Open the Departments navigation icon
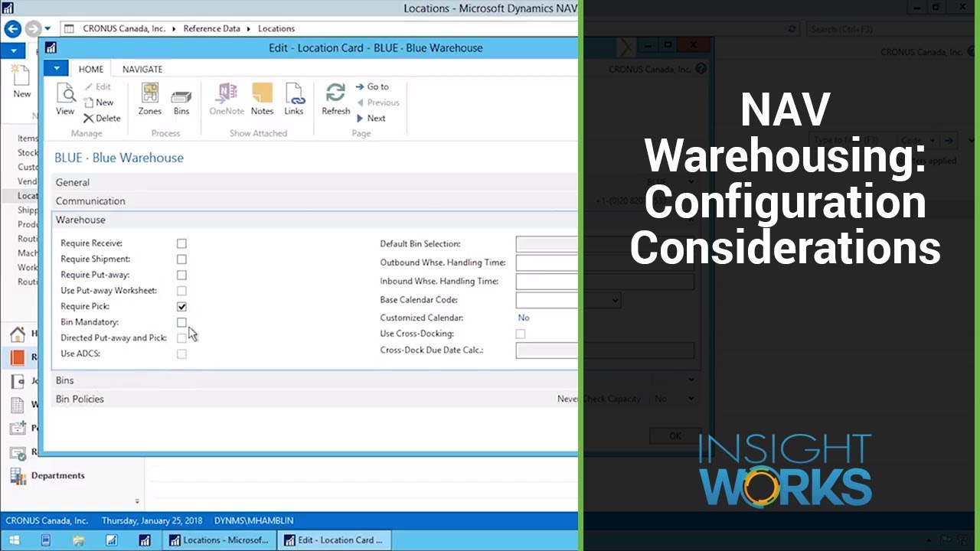The height and width of the screenshot is (551, 980). [x=18, y=476]
